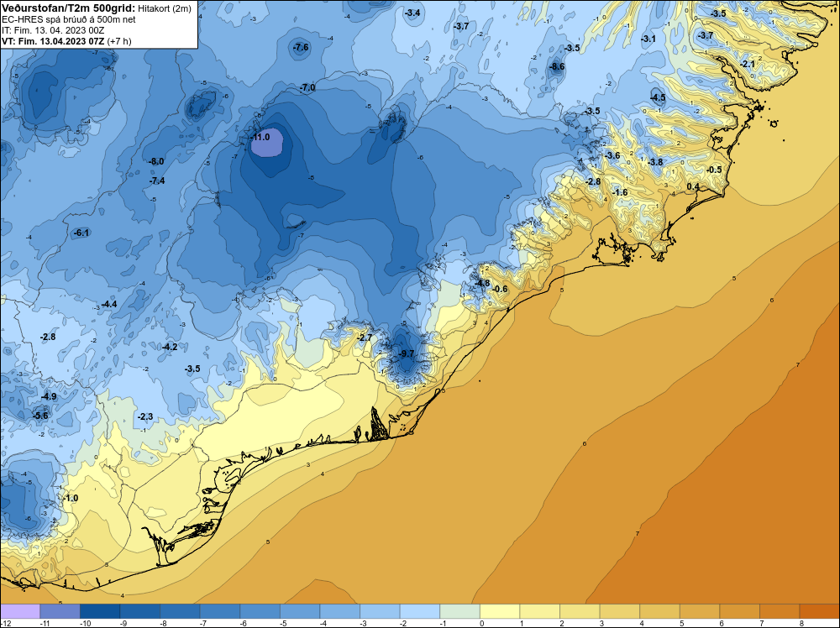Select the -6.1 temperature reading

(81, 233)
